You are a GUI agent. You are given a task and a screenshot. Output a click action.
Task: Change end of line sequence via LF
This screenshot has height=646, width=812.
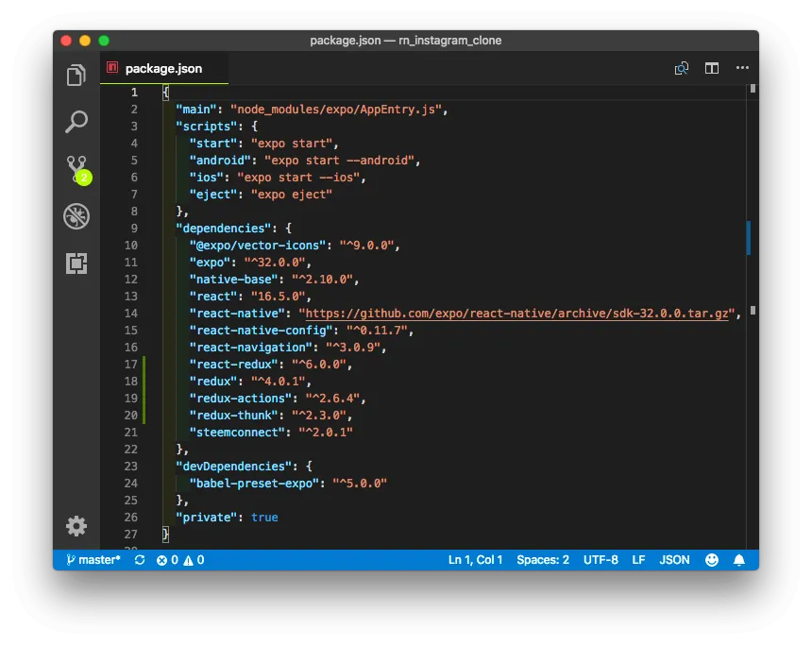tap(638, 560)
